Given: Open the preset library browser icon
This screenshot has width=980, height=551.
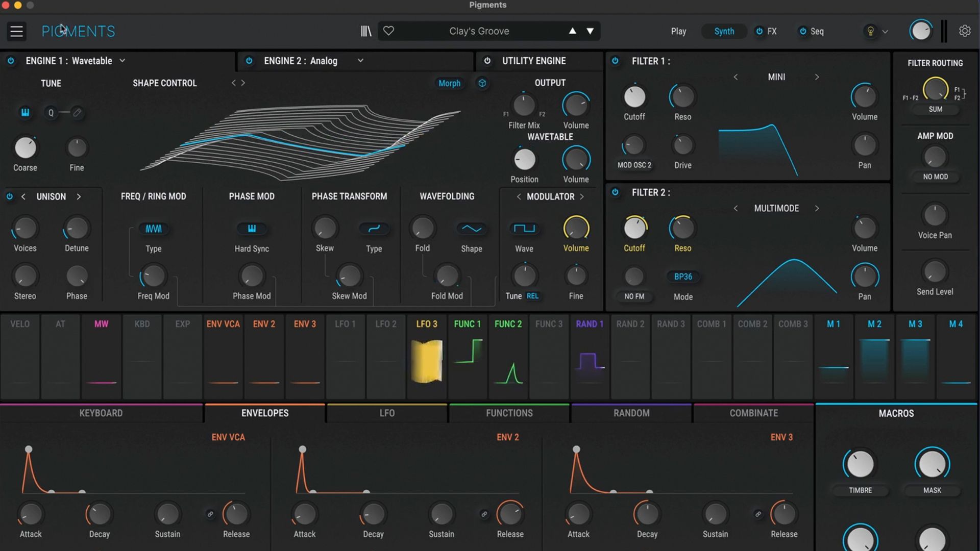Looking at the screenshot, I should coord(366,31).
